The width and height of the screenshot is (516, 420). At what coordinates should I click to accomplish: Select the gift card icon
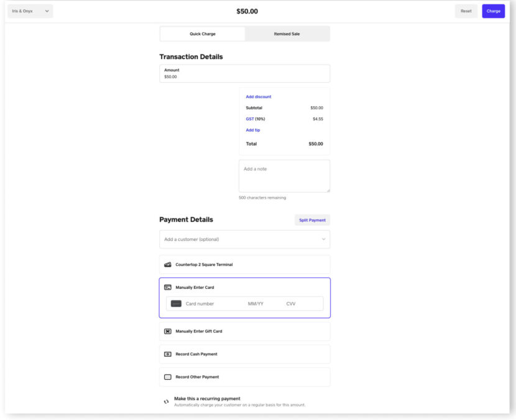167,331
